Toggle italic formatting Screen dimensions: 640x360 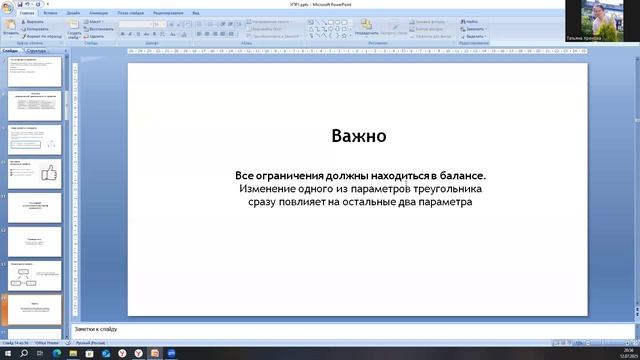(x=130, y=34)
